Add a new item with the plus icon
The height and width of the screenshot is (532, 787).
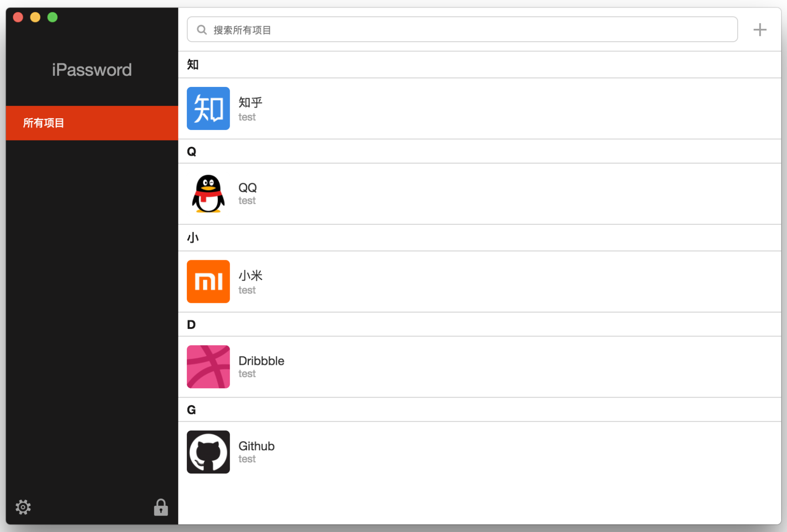[x=759, y=30]
